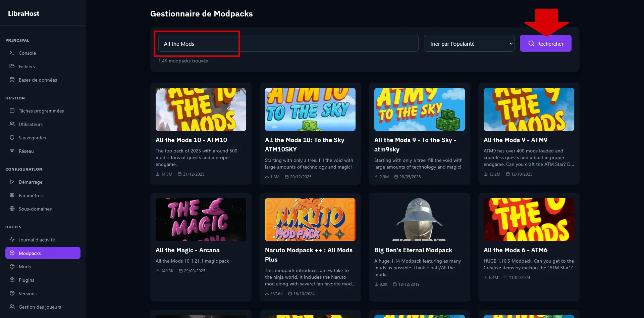Click the Sous-domaines globe icon
Viewport: 644px width, 318px height.
[12, 209]
